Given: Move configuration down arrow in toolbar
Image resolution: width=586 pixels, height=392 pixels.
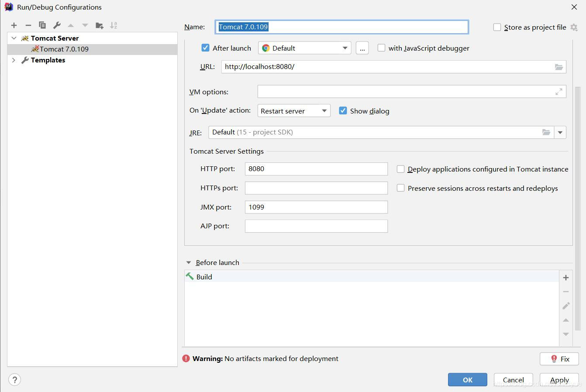Looking at the screenshot, I should [x=85, y=25].
